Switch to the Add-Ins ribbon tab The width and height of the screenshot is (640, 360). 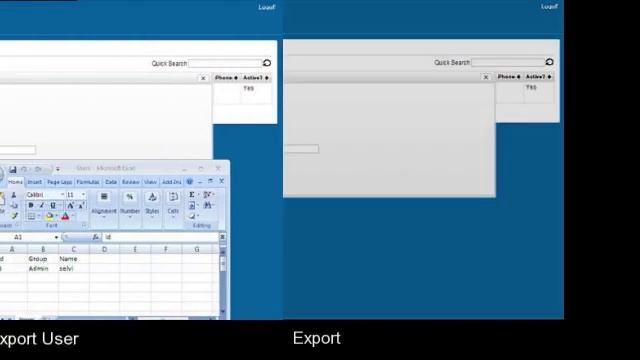(171, 182)
